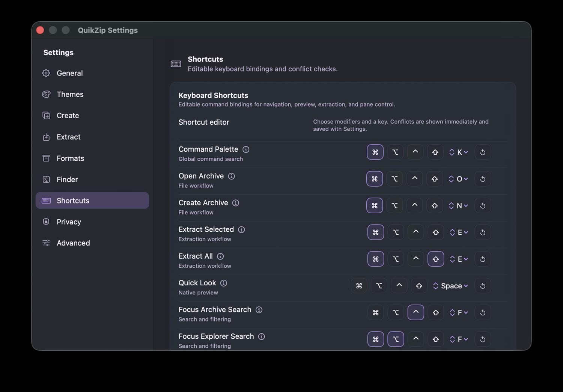Click the 'Native preview' description

pyautogui.click(x=198, y=292)
